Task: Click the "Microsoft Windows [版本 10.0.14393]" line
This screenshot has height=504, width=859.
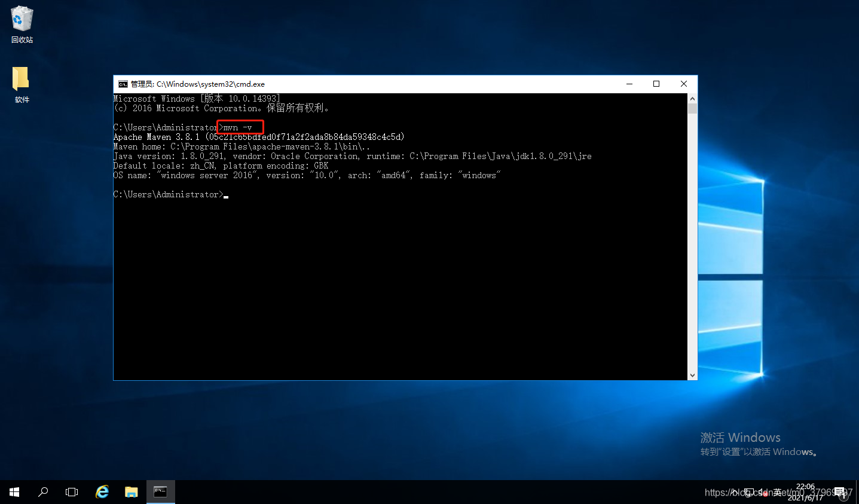Action: coord(197,99)
